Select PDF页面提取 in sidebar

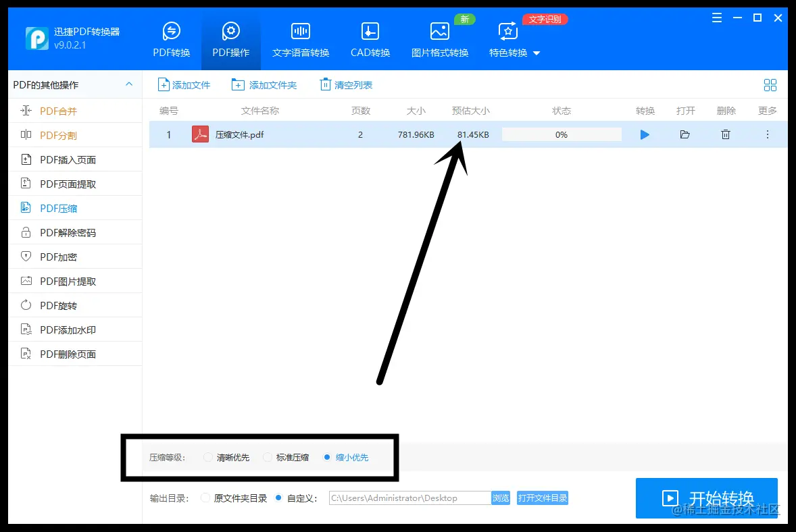tap(75, 184)
